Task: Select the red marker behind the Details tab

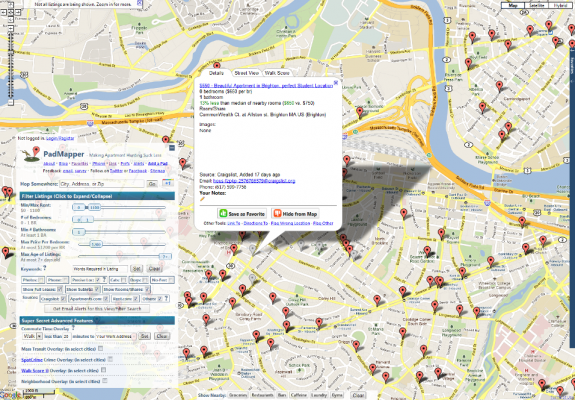Action: [x=217, y=66]
